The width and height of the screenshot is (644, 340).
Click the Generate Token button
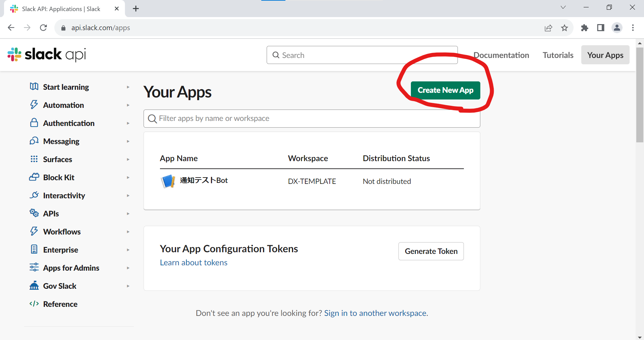pos(431,251)
